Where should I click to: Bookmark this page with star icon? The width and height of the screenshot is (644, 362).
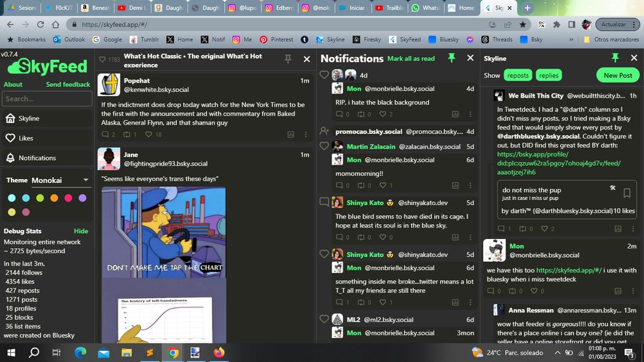[522, 24]
